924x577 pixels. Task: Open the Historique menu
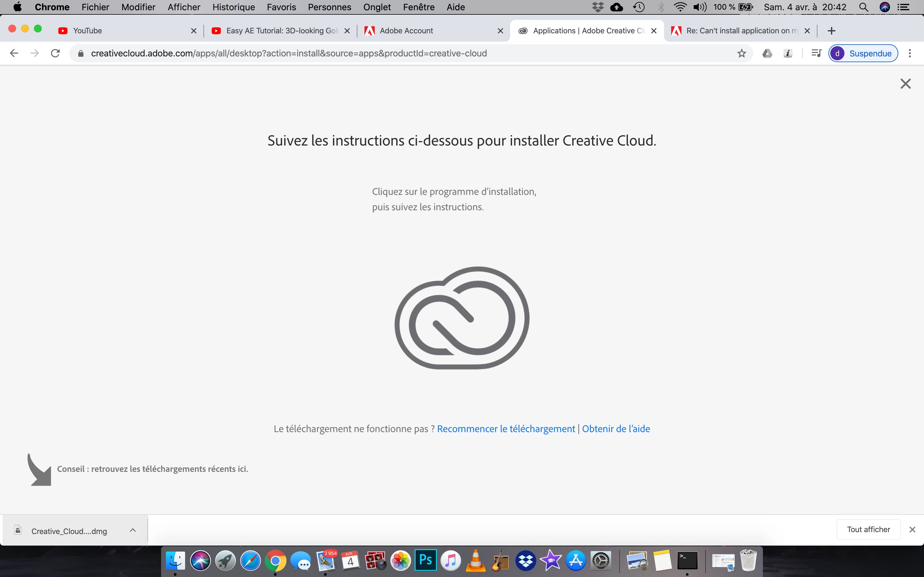(x=233, y=7)
